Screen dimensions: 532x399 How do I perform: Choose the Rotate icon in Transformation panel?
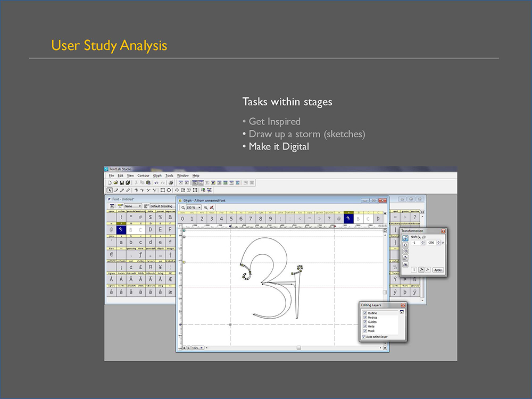tap(405, 245)
